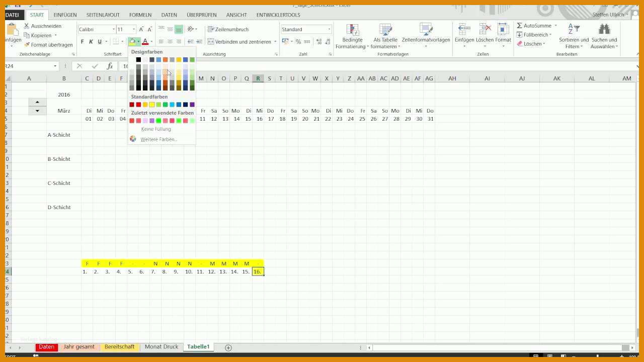Switch to the SEITENLAYOUT ribbon tab
This screenshot has width=644, height=362.
(103, 15)
